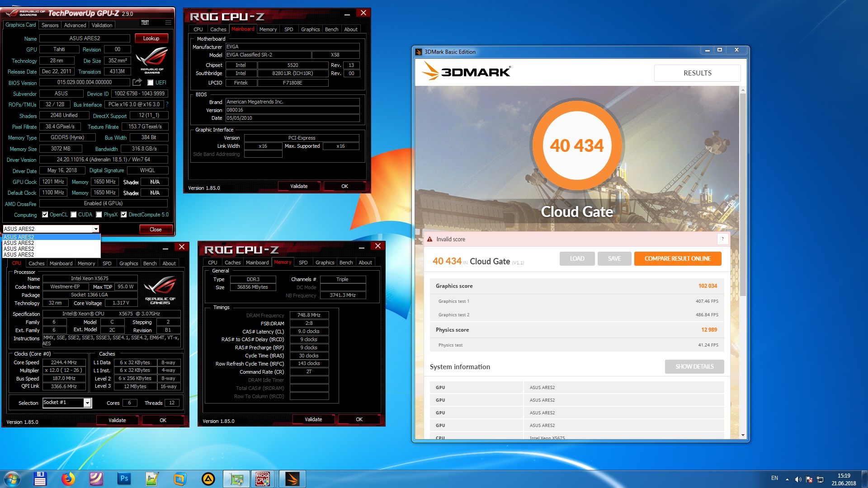The image size is (868, 488).
Task: Toggle the PhysX checkbox
Action: point(99,215)
